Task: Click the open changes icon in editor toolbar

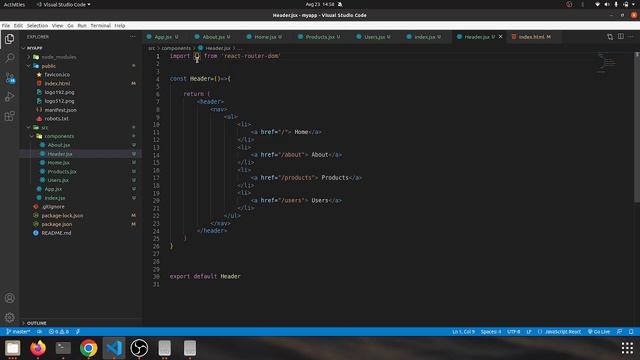Action: (610, 37)
